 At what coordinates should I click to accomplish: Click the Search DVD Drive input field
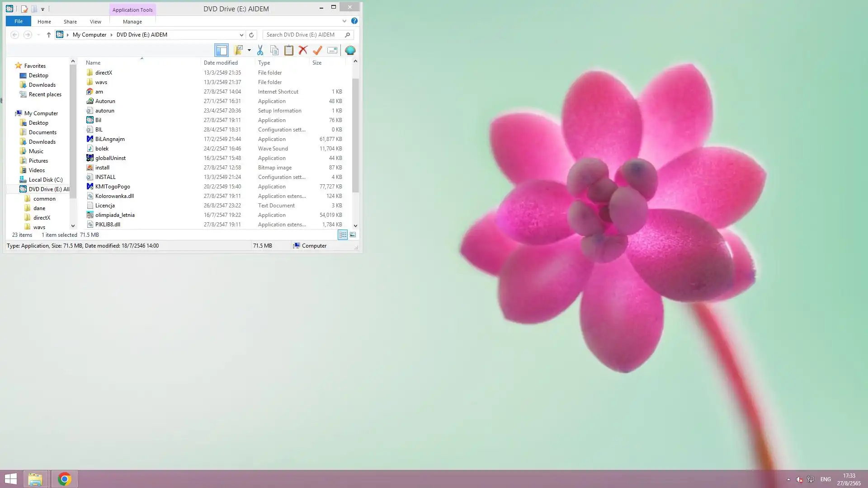303,35
